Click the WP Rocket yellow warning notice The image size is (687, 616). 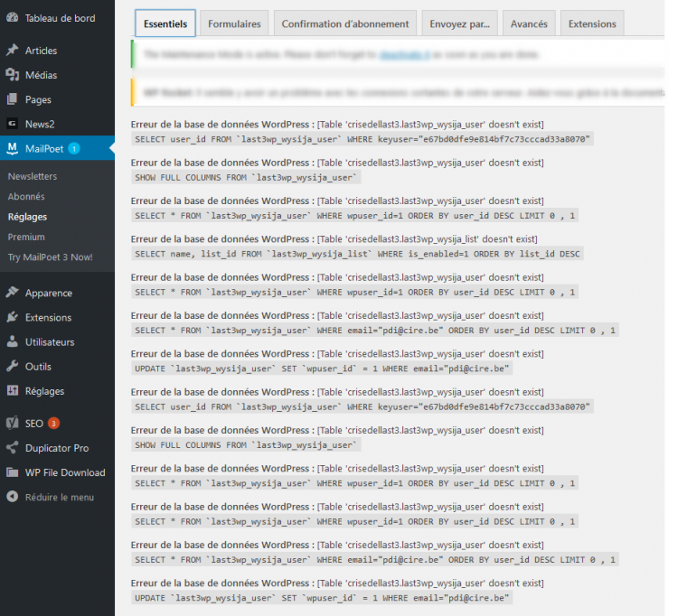coord(398,92)
